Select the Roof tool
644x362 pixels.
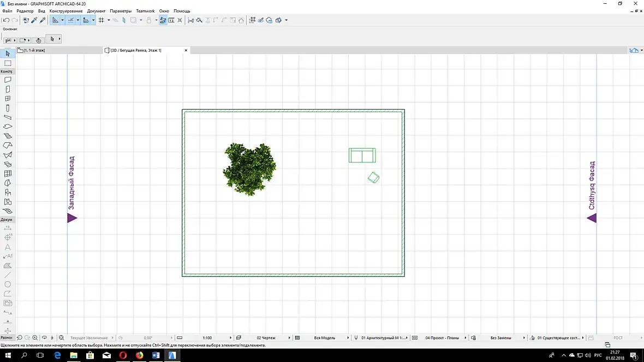[x=8, y=146]
